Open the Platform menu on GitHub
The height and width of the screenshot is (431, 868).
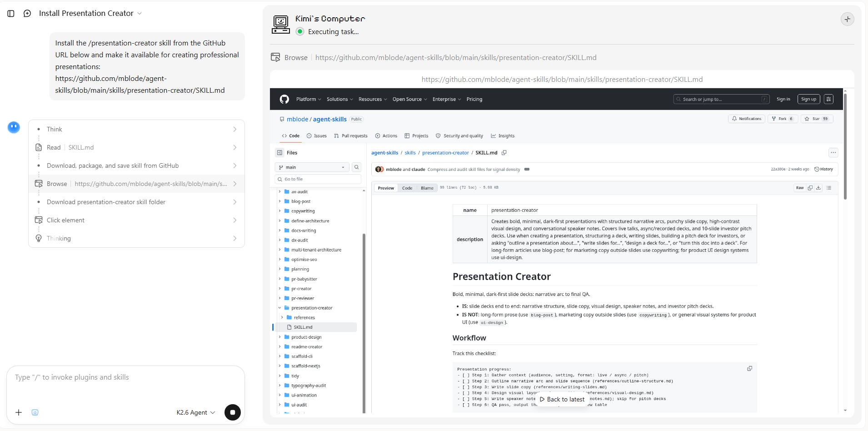[309, 99]
